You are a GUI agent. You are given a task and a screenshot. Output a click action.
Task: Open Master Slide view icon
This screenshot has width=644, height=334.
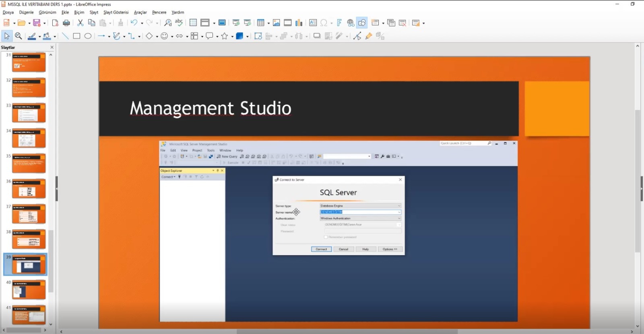tap(222, 23)
